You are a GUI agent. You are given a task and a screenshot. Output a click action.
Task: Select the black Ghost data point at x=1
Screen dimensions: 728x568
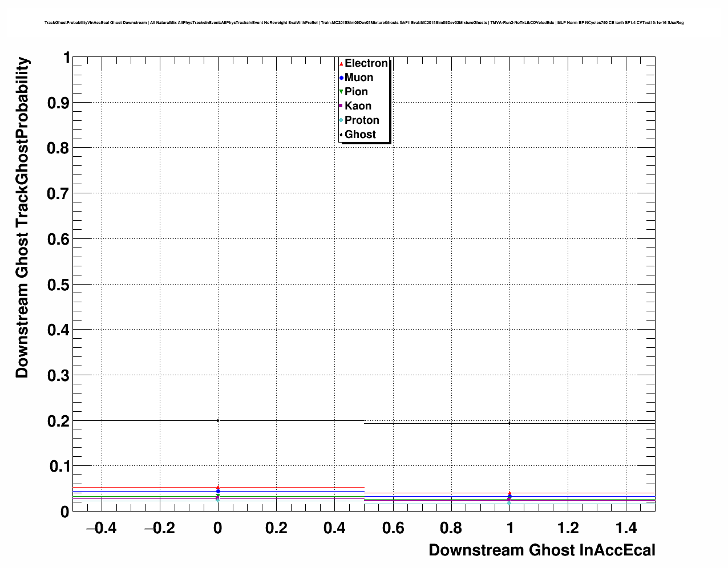[x=509, y=423]
